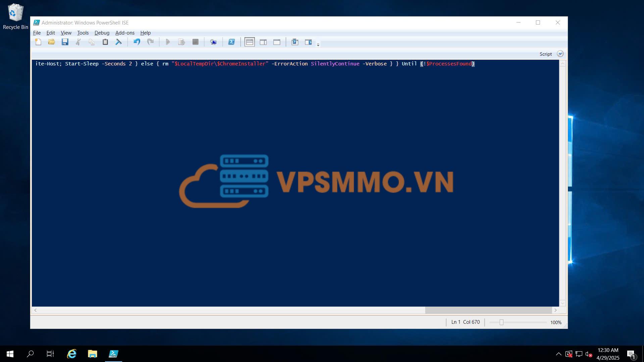Click the horizontal scrollbar thumb
This screenshot has width=644, height=362.
(488, 310)
